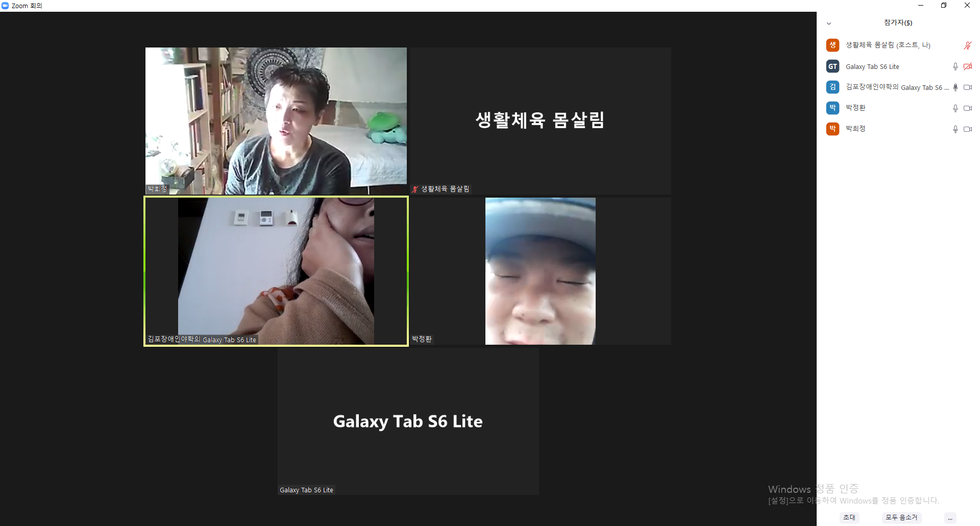This screenshot has width=980, height=526.
Task: Select the bottom Galaxy Tab S6 Lite video tile
Action: click(408, 421)
